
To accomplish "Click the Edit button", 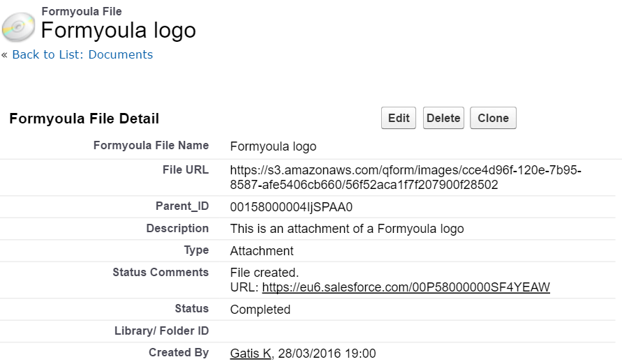I will coord(399,118).
